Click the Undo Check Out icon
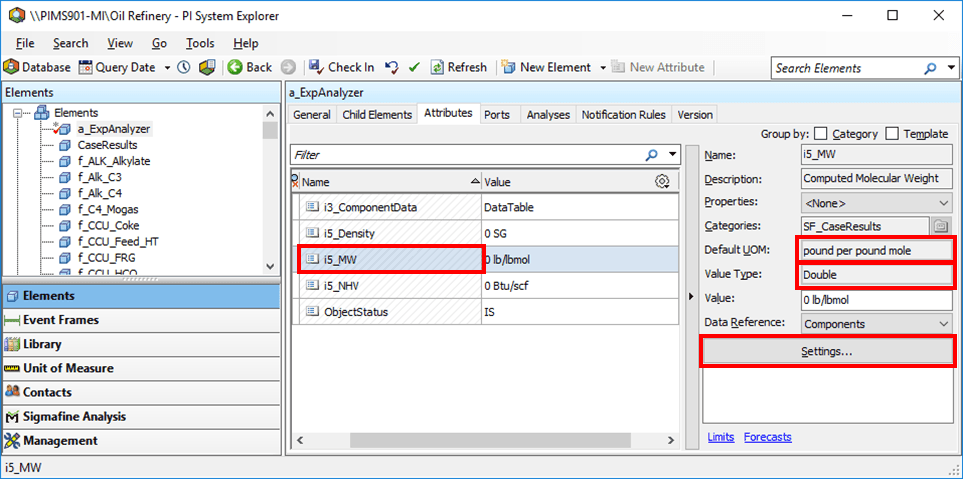The width and height of the screenshot is (963, 479). coord(392,68)
